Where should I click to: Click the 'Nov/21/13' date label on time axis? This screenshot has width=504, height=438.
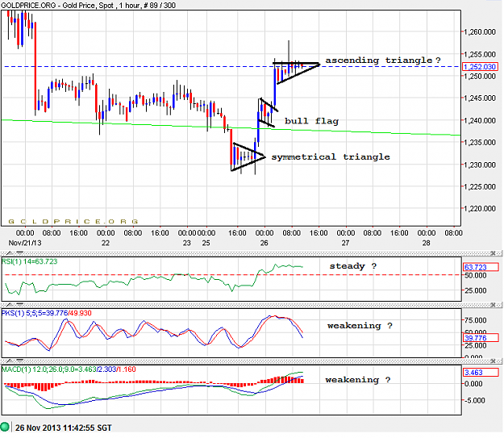[25, 243]
